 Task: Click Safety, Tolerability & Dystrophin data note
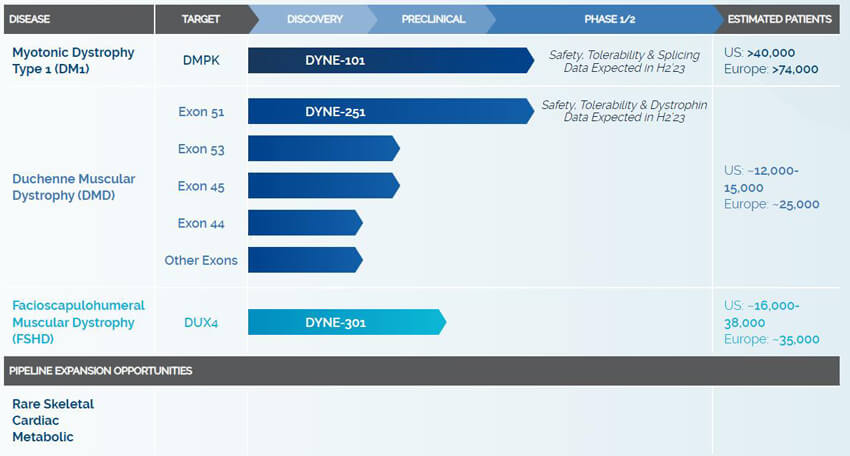(x=624, y=111)
